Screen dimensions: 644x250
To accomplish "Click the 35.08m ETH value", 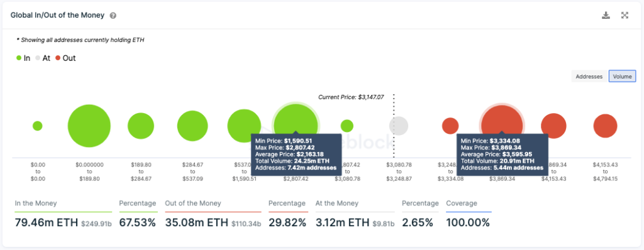I will (x=197, y=222).
